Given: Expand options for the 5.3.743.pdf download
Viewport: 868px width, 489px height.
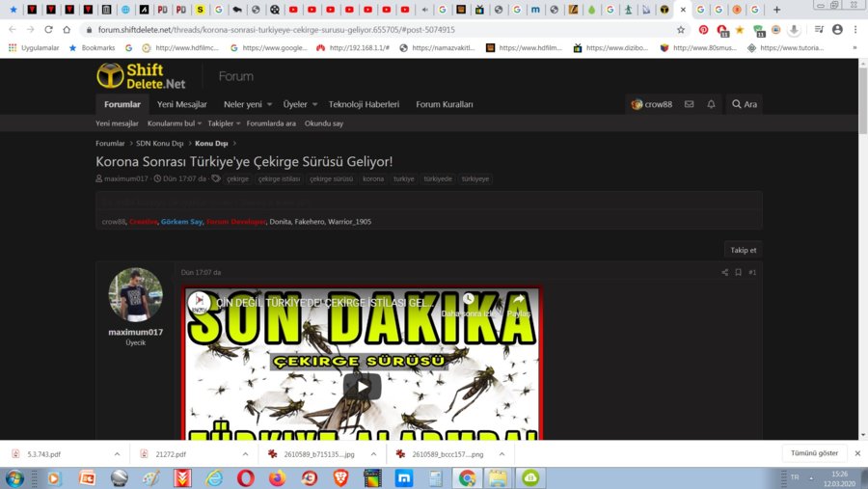Looking at the screenshot, I should coord(117,453).
